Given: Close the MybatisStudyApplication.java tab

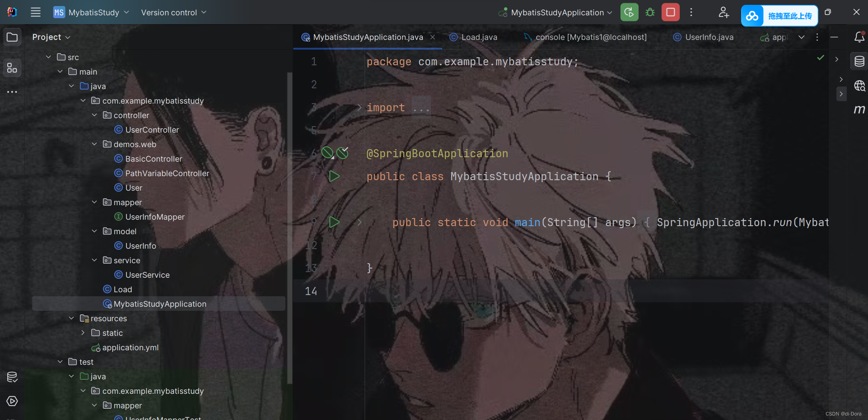Looking at the screenshot, I should [433, 37].
